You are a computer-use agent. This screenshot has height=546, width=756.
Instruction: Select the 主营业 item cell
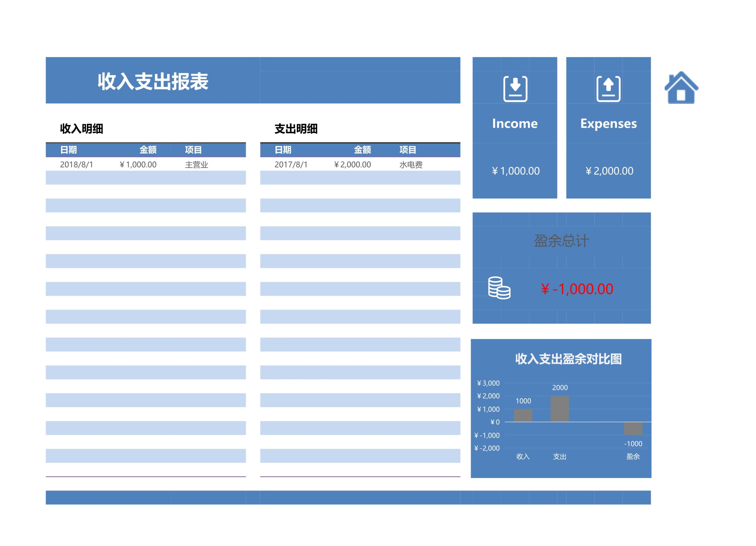(196, 165)
